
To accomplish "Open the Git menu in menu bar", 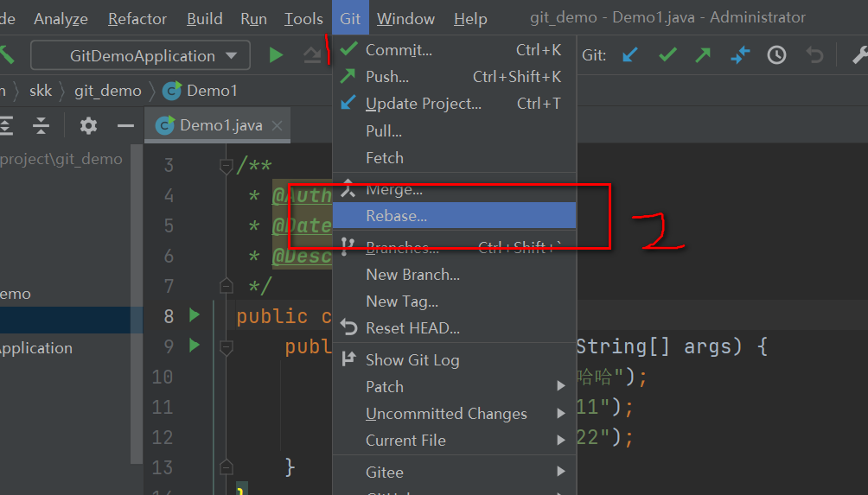I will (x=350, y=18).
